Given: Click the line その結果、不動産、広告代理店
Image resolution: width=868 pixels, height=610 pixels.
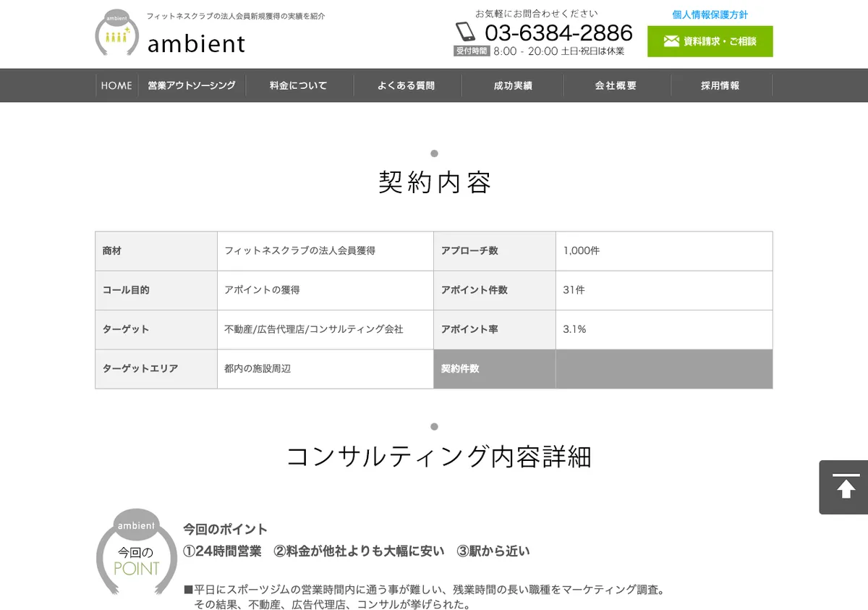Looking at the screenshot, I should coord(333,604).
